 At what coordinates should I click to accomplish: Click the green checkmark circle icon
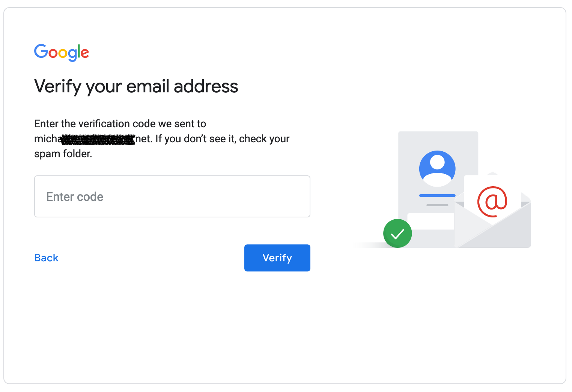tap(397, 234)
